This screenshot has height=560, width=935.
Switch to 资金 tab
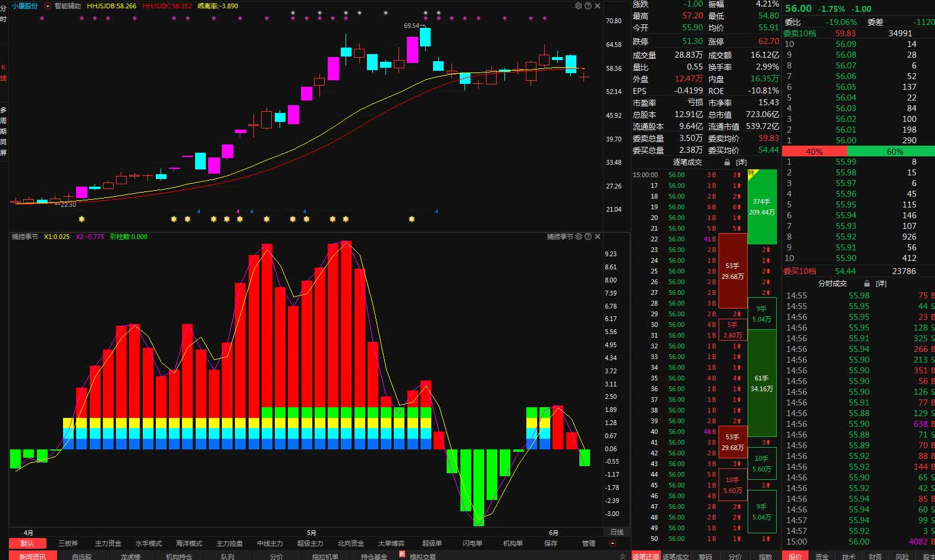(822, 556)
